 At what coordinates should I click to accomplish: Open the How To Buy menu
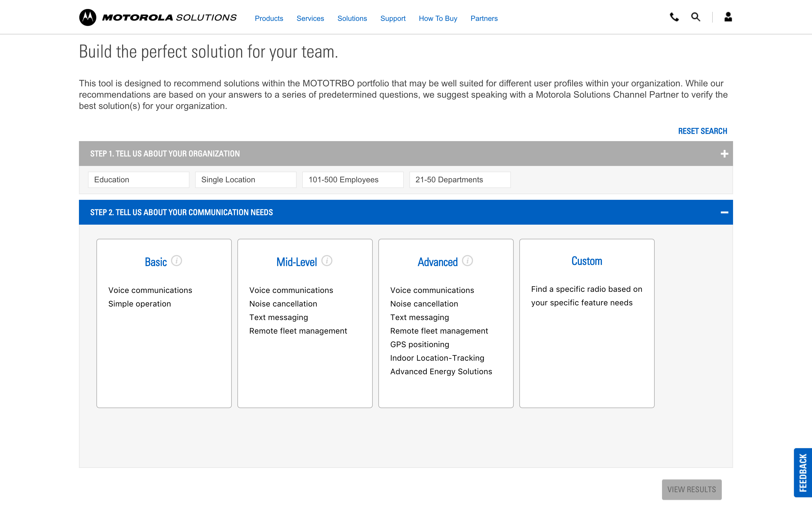[x=438, y=18]
